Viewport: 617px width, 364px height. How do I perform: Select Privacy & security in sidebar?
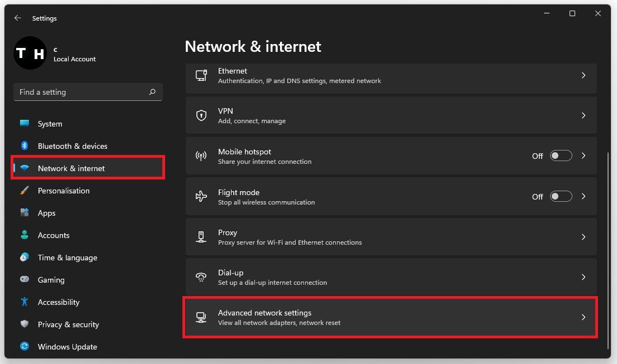coord(68,324)
